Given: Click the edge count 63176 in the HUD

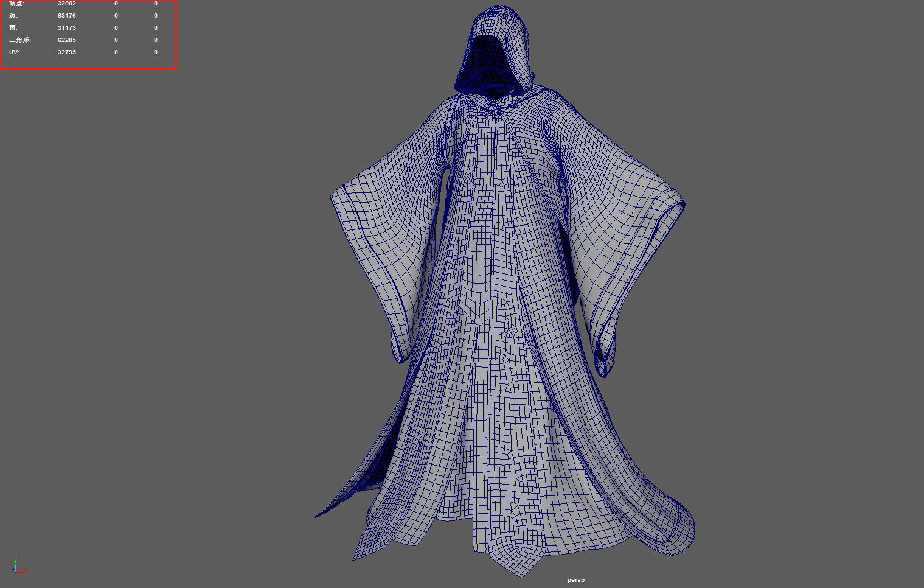Looking at the screenshot, I should pos(66,16).
